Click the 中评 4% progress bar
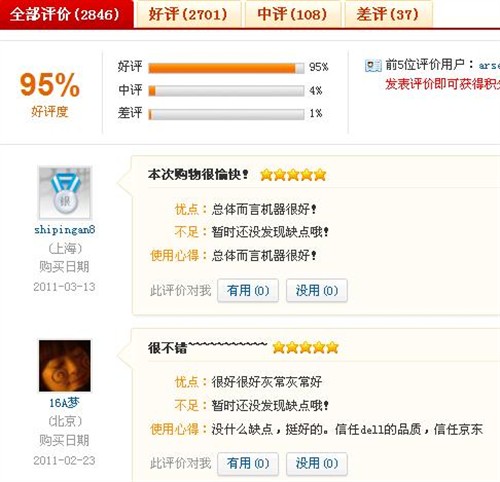500x482 pixels. coord(226,91)
